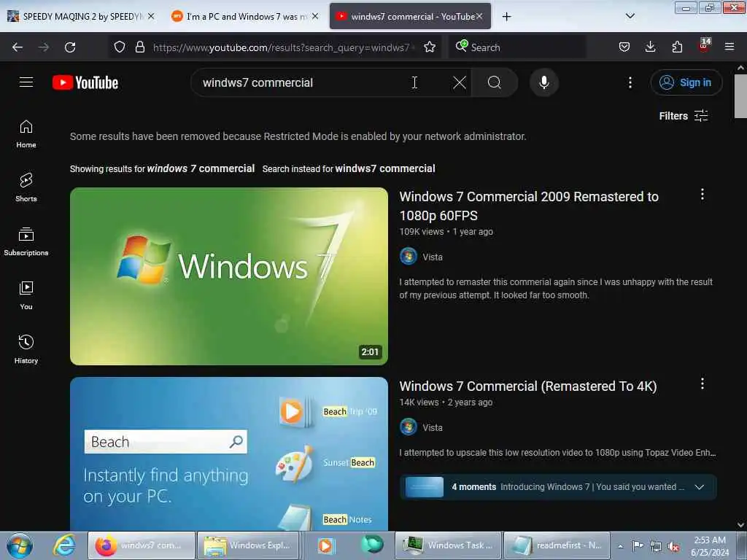This screenshot has width=747, height=560.
Task: Close the I'm a PC tab
Action: point(315,17)
